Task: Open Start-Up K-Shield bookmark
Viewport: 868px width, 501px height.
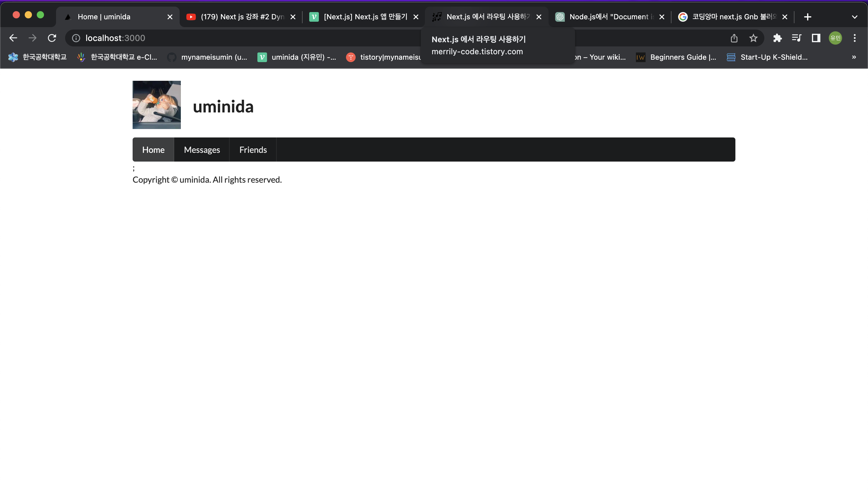Action: click(767, 57)
